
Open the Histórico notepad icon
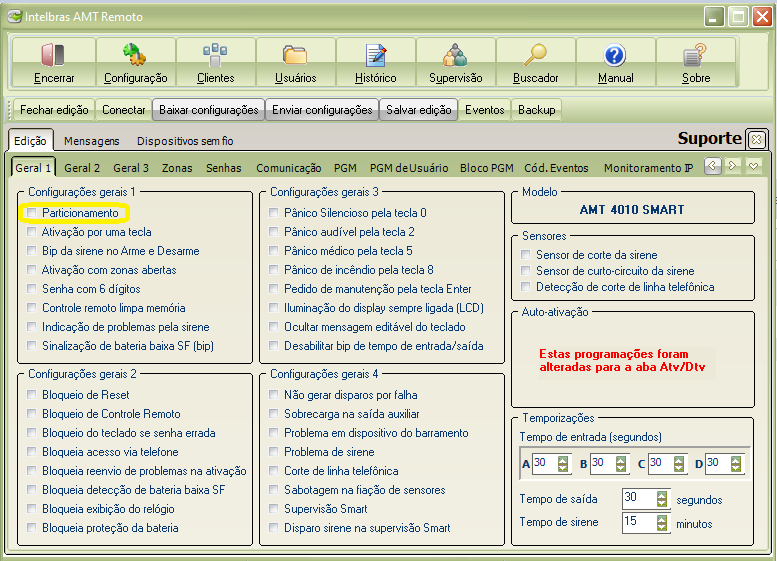coord(376,55)
